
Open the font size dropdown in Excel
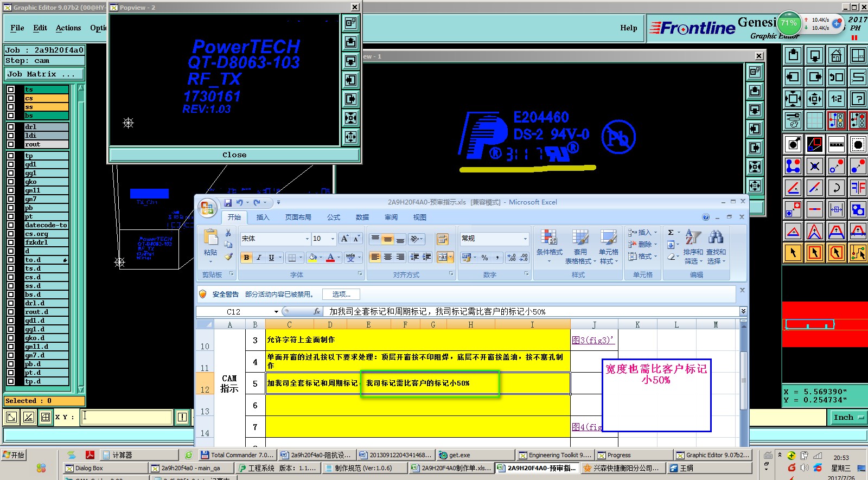tap(333, 239)
